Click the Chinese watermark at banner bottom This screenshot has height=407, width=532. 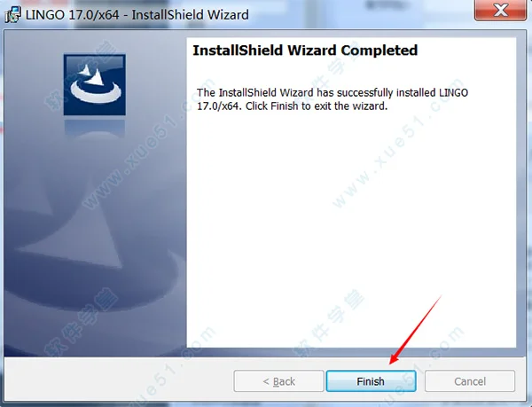coord(81,322)
